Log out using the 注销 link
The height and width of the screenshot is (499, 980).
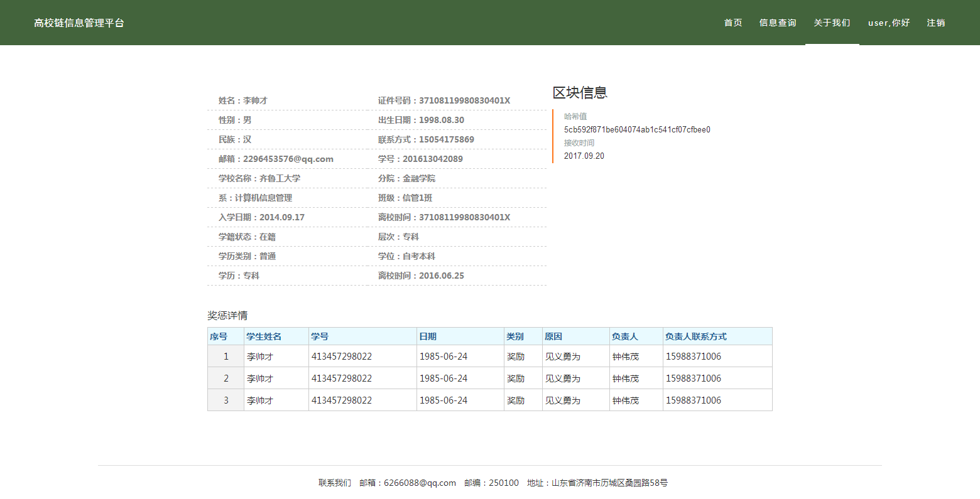[x=936, y=23]
